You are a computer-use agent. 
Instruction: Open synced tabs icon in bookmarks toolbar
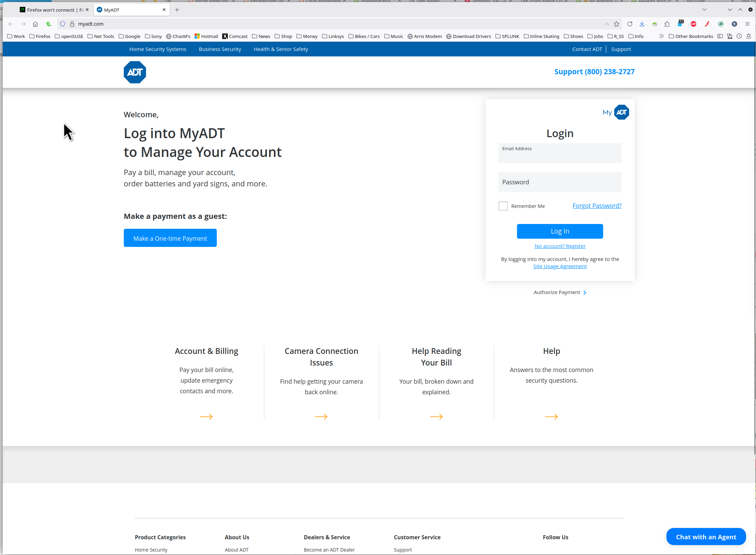(730, 36)
